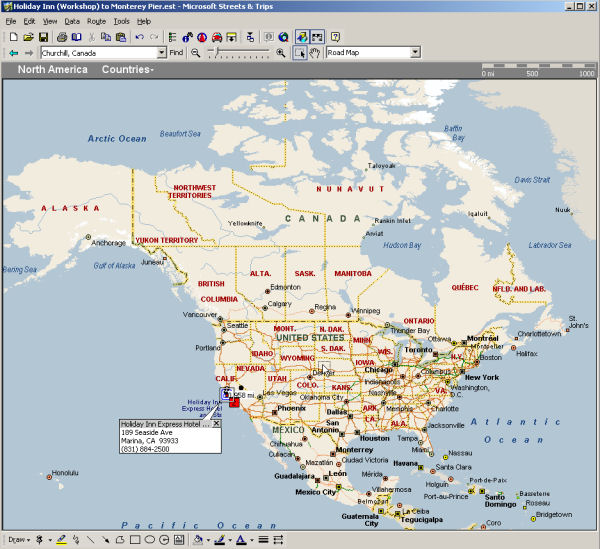Click the Copy icon
Viewport: 600px width, 549px height.
(106, 37)
